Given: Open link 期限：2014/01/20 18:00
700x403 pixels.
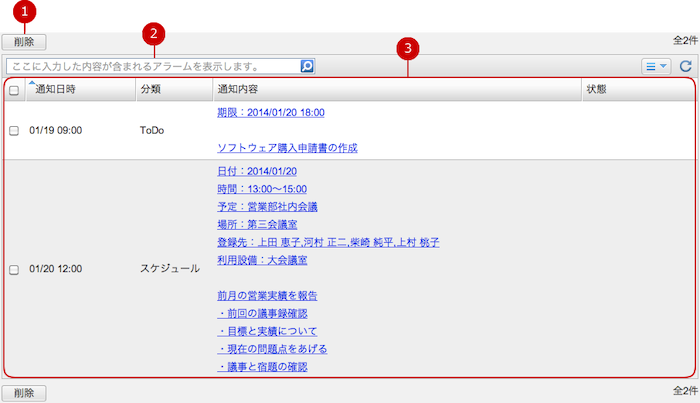Looking at the screenshot, I should [x=271, y=112].
